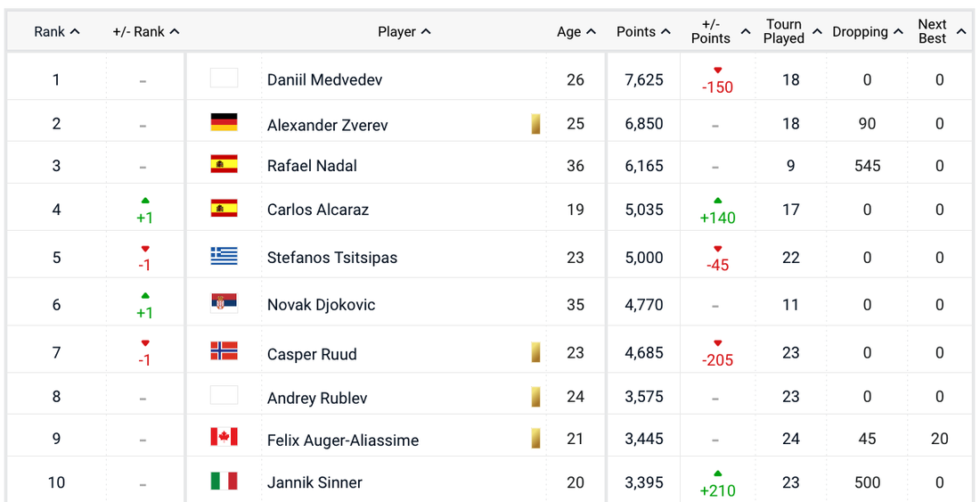The image size is (980, 502).
Task: Sort by the +/- Rank column header
Action: tap(145, 32)
